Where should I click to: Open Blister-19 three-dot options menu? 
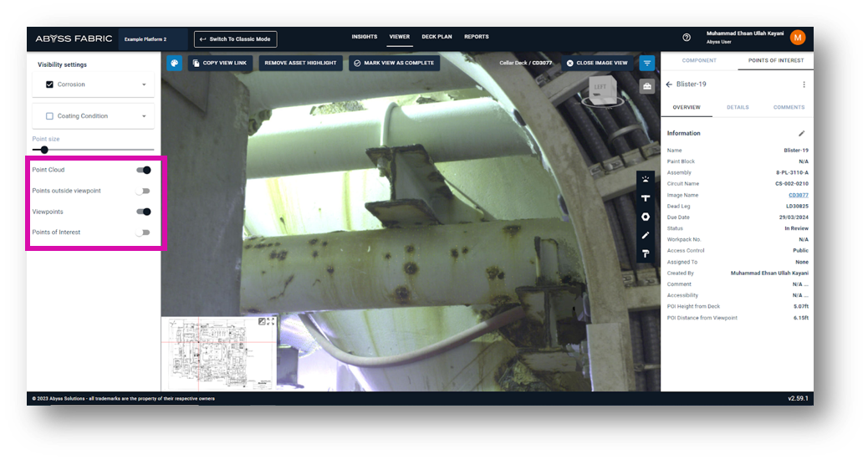coord(804,84)
